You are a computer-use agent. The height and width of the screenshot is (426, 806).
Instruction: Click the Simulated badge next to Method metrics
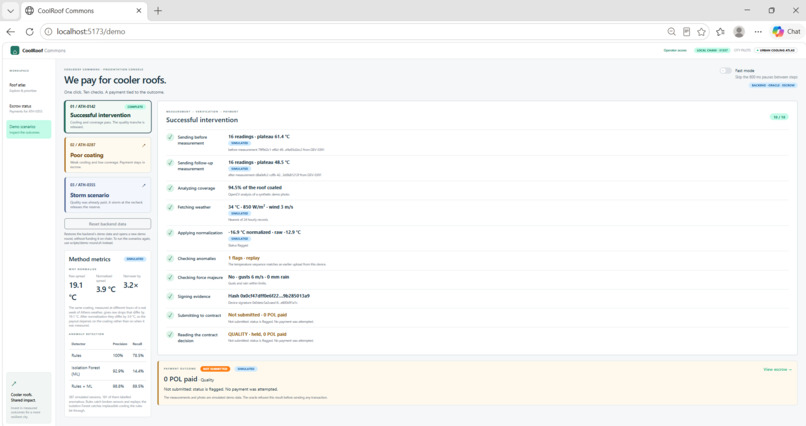135,259
